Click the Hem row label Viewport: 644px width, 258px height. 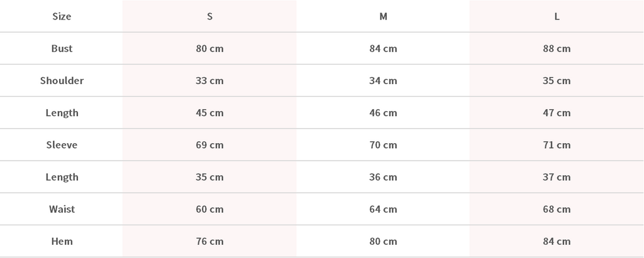tap(62, 241)
